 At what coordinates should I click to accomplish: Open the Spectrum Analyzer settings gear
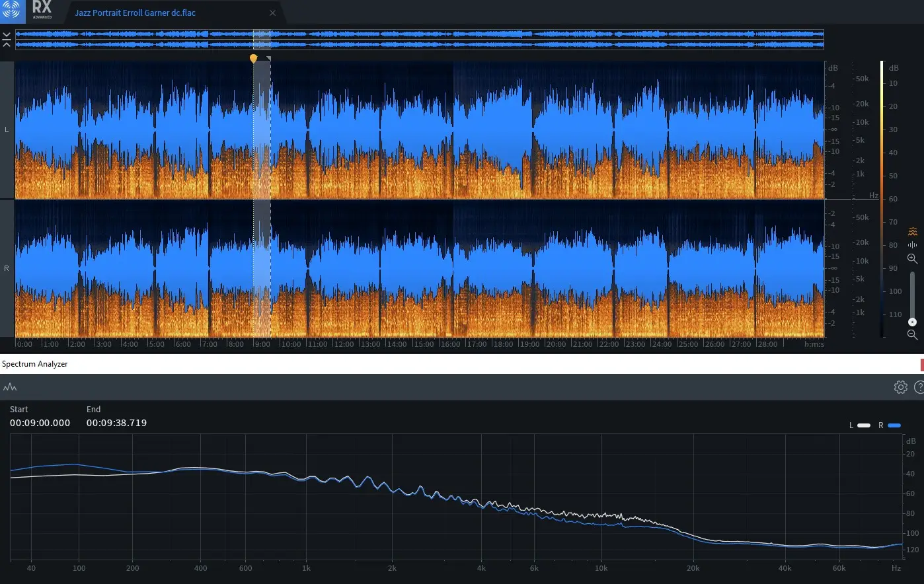pyautogui.click(x=900, y=387)
